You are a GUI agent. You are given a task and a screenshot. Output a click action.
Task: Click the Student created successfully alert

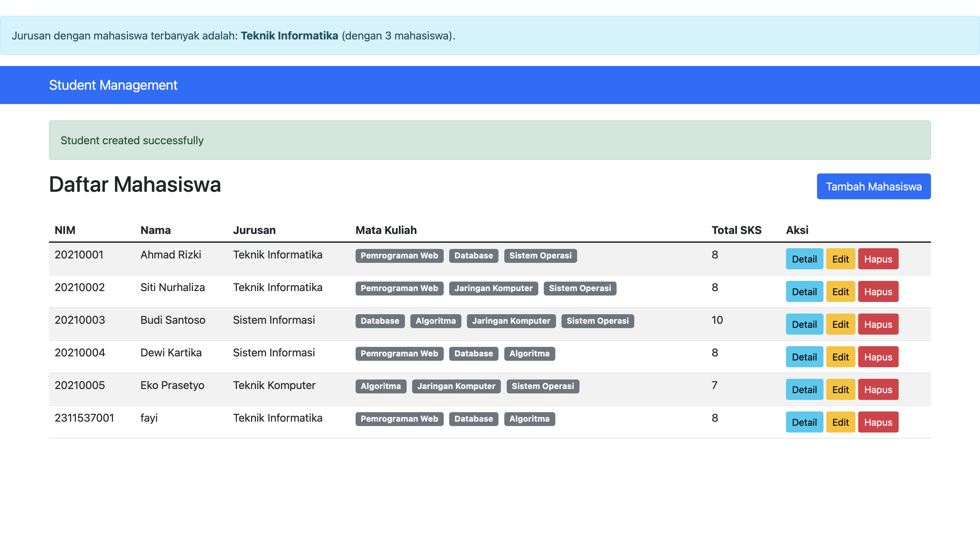pos(489,140)
